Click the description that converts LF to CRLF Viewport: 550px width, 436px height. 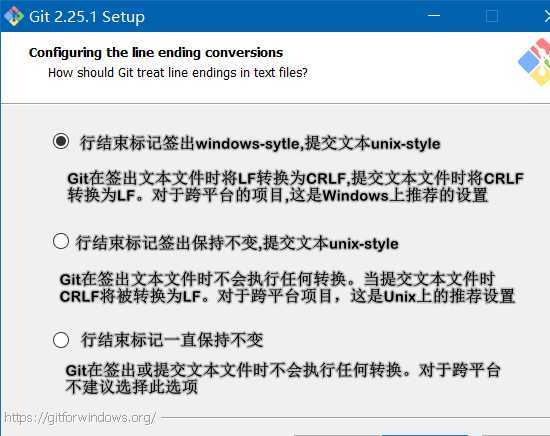[x=295, y=187]
